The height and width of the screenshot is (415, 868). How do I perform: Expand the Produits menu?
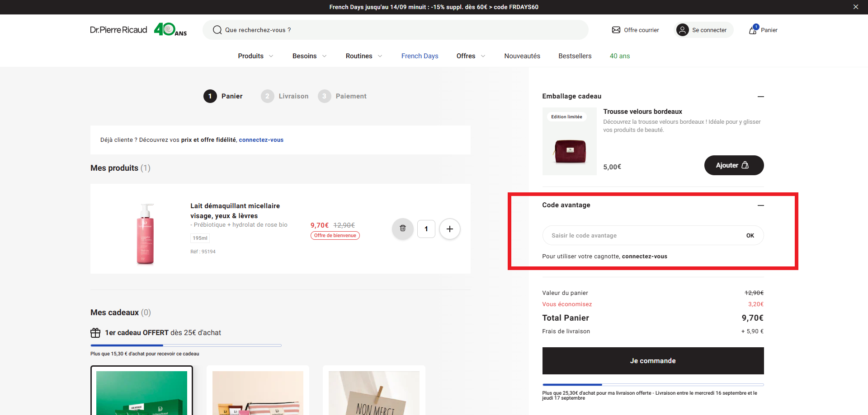point(256,56)
